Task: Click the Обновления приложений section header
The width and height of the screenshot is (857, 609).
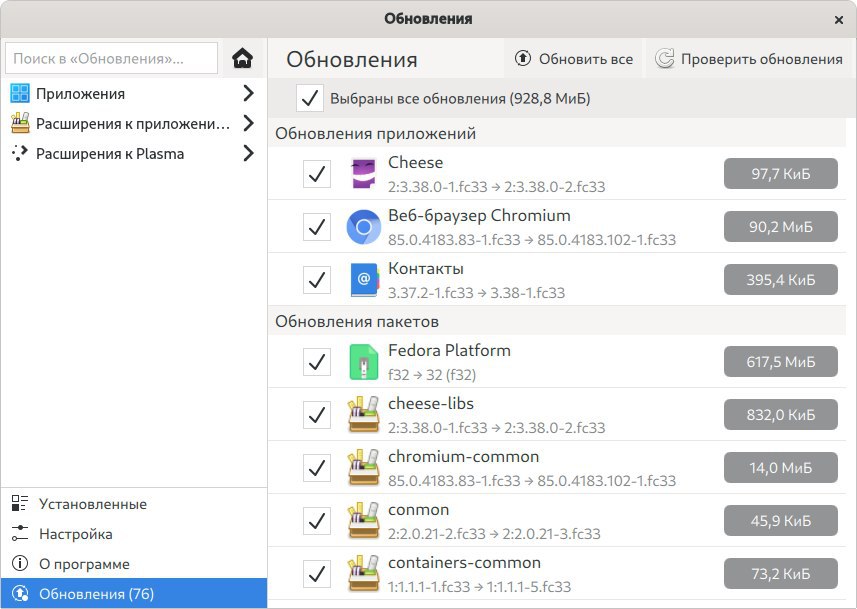Action: [x=375, y=133]
